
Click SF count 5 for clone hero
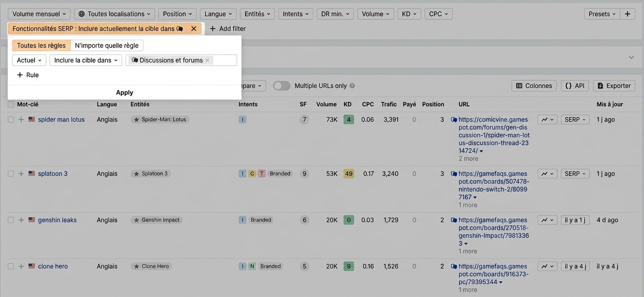tap(304, 267)
